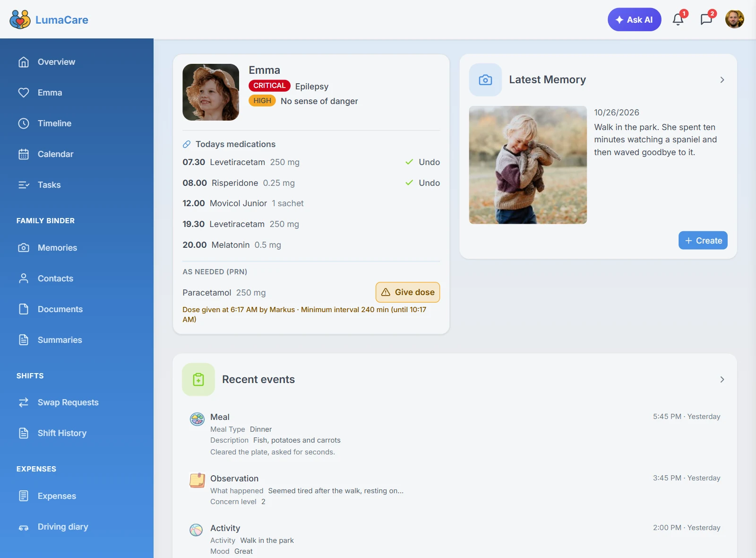
Task: Click the Tasks list icon
Action: [24, 185]
